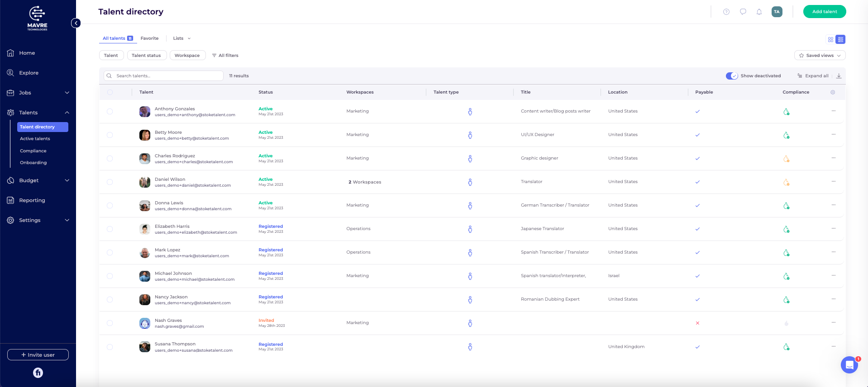Screen dimensions: 868x387
Task: Open Active talents submenu item
Action: click(35, 139)
